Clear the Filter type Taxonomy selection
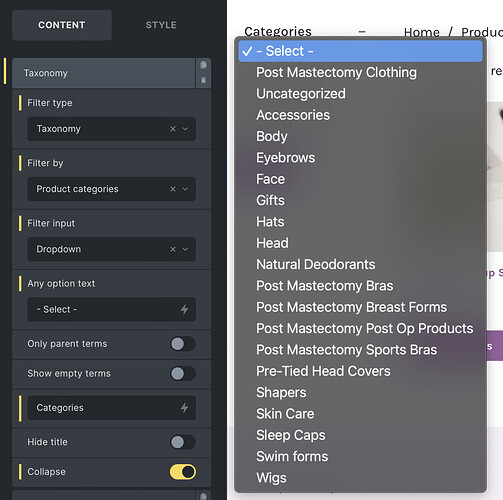Image resolution: width=503 pixels, height=500 pixels. tap(173, 129)
